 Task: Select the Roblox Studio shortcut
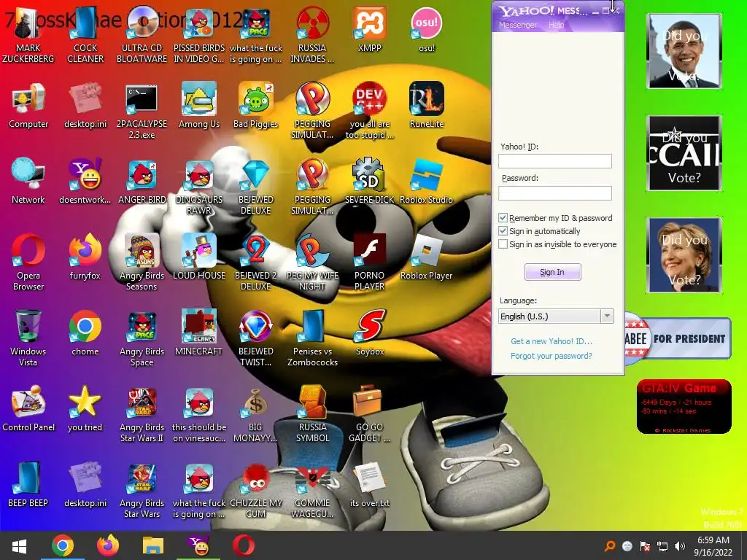coord(426,182)
